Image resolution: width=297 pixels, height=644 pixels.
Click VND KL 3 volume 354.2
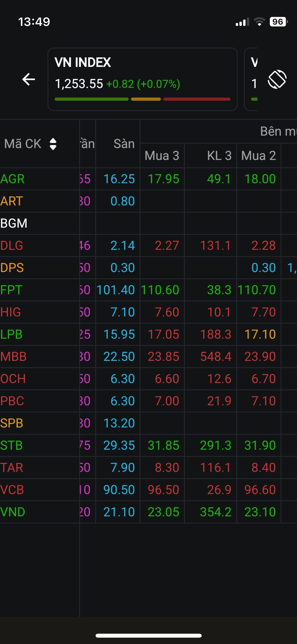pos(216,512)
